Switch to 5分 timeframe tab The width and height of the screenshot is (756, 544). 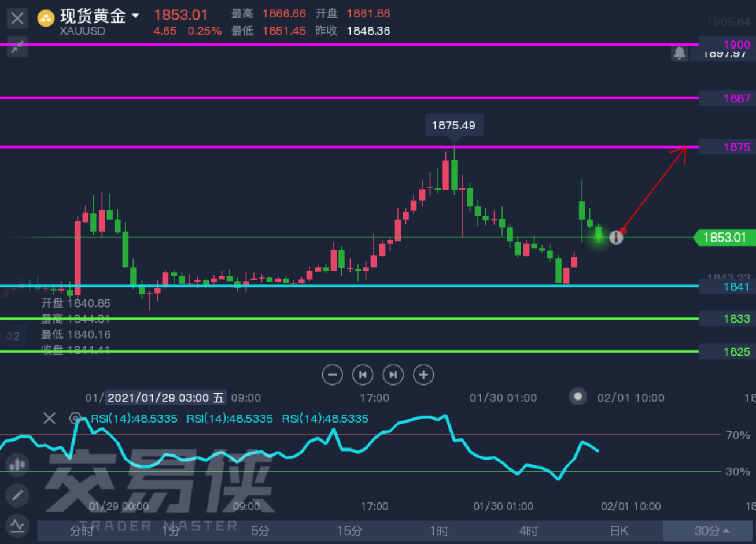click(x=260, y=531)
